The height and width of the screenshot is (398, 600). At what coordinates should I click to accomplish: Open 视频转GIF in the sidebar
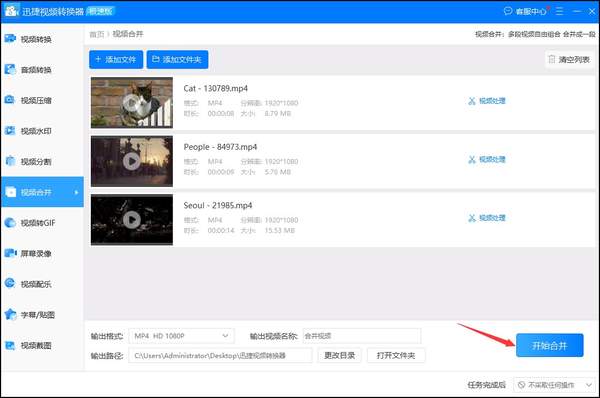point(41,223)
